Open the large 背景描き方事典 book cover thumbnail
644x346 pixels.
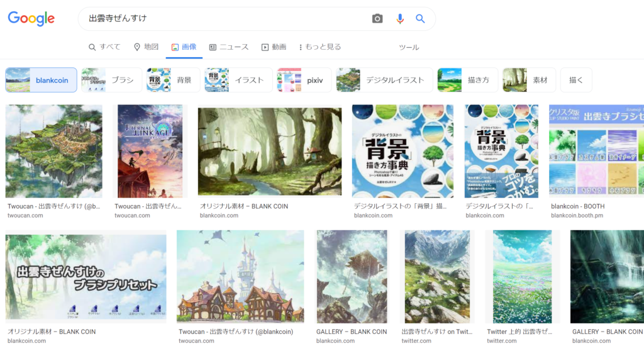(x=402, y=151)
